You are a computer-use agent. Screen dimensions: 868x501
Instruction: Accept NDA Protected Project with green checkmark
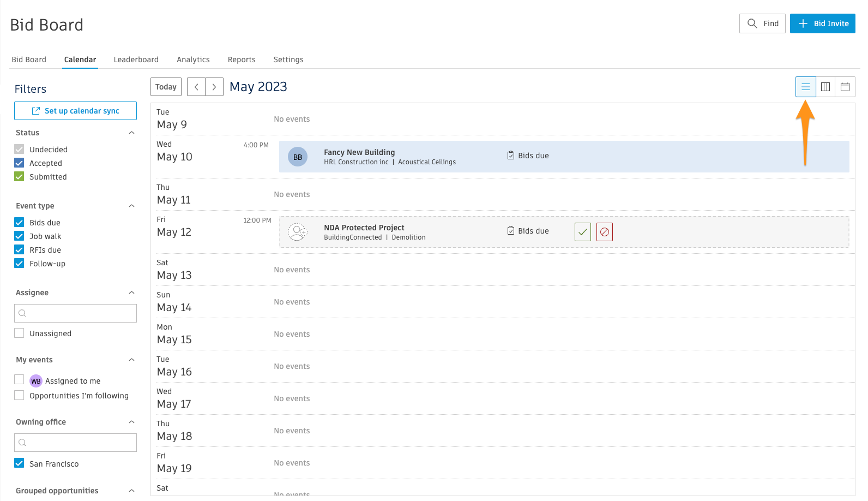tap(582, 232)
